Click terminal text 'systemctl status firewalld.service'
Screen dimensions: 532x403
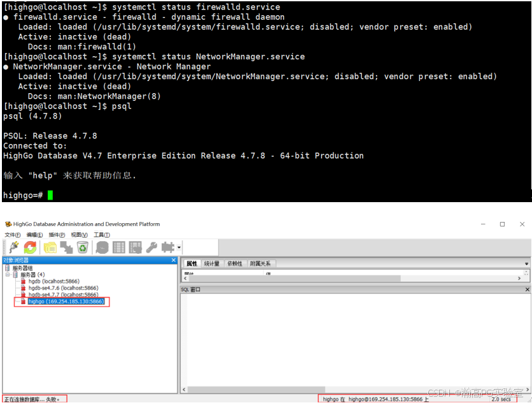coord(196,7)
